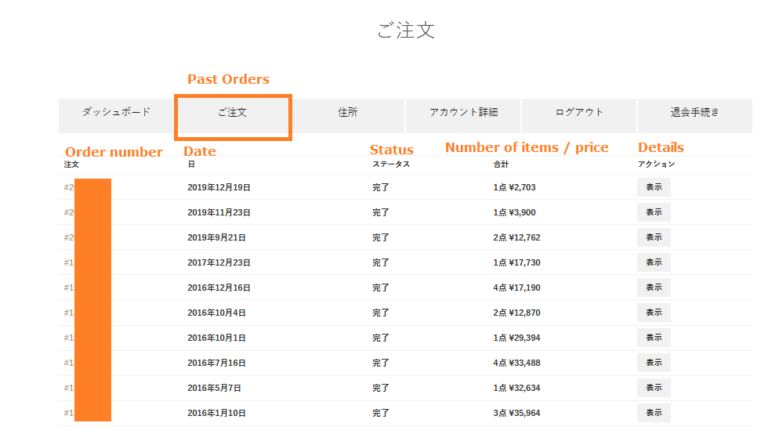Open order number link dated 2019年12月19日
This screenshot has height=434, width=768.
click(69, 187)
